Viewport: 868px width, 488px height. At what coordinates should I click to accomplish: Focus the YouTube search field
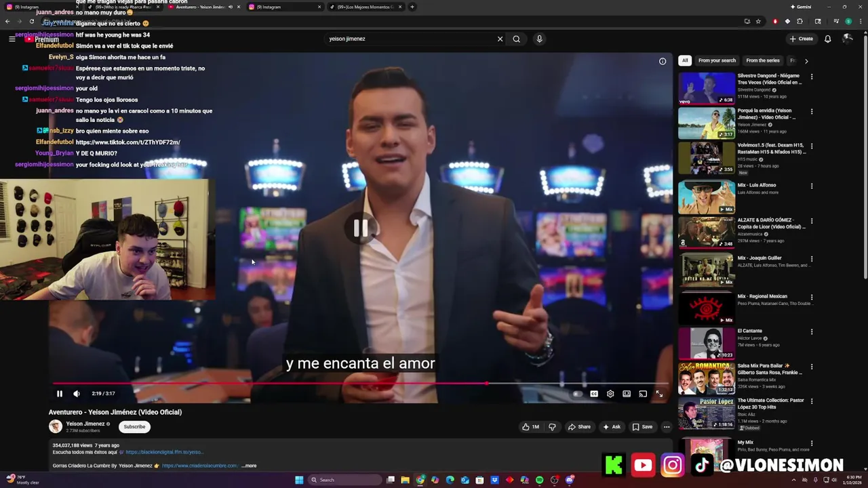point(410,39)
